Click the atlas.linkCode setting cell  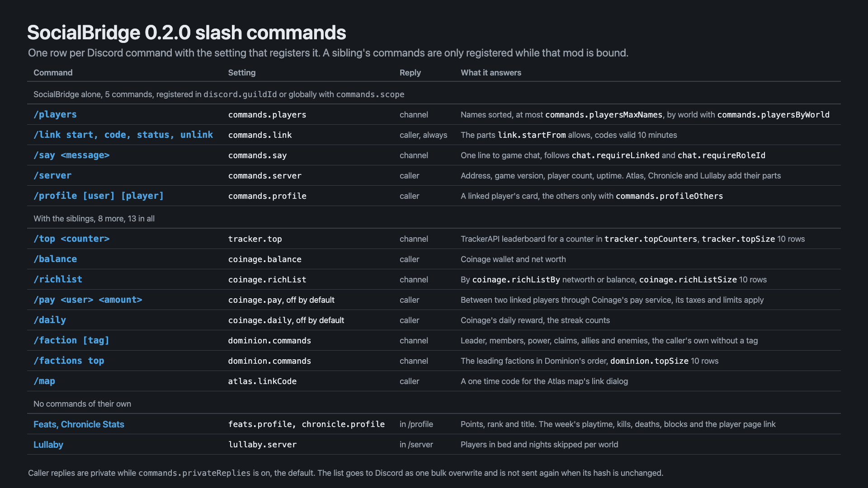pos(262,381)
